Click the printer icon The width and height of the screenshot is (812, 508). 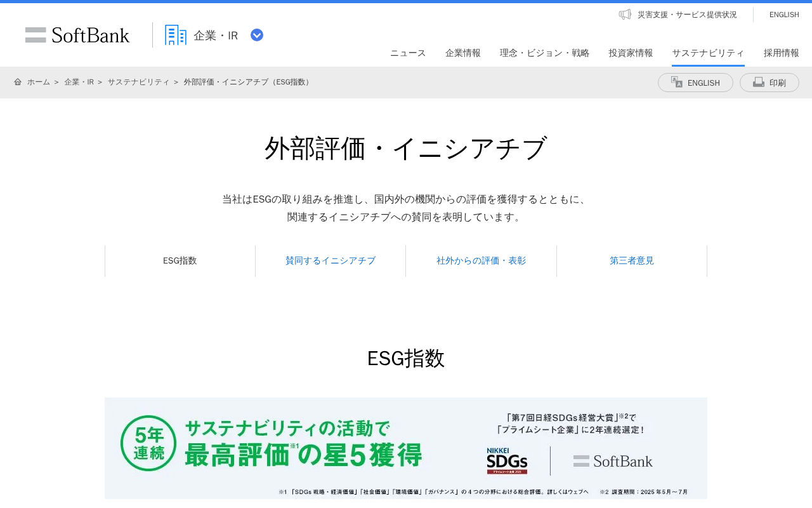759,82
